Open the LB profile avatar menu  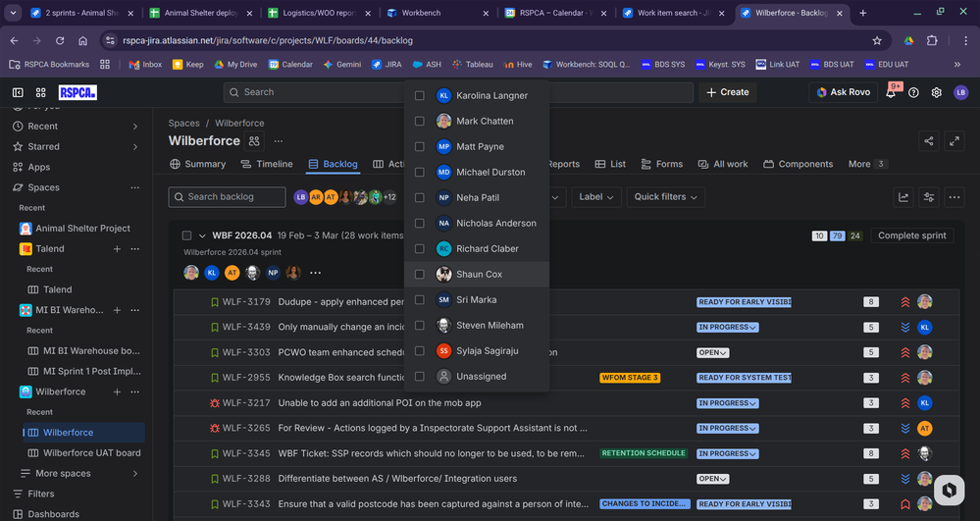click(x=960, y=92)
